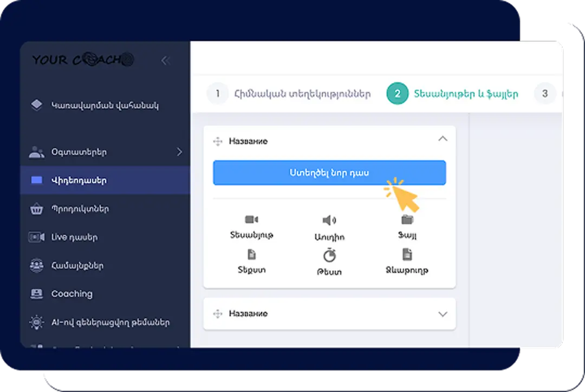Click the Live դասեր camera icon

(x=37, y=237)
